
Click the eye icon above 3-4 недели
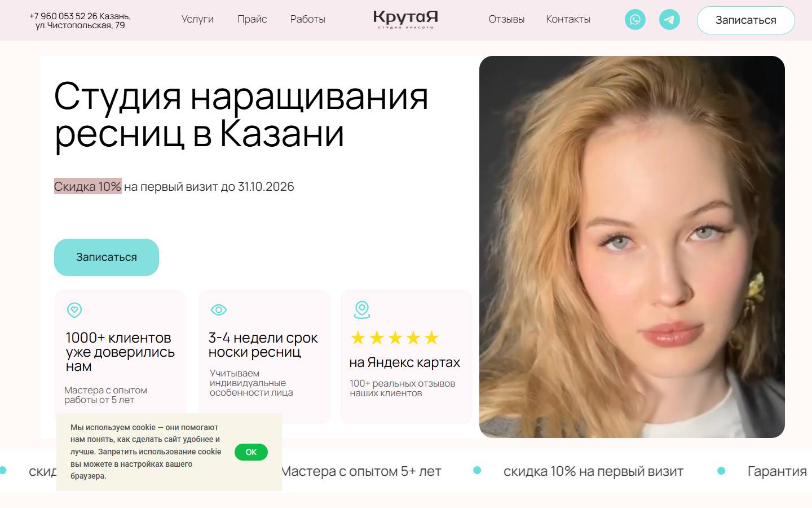(218, 310)
